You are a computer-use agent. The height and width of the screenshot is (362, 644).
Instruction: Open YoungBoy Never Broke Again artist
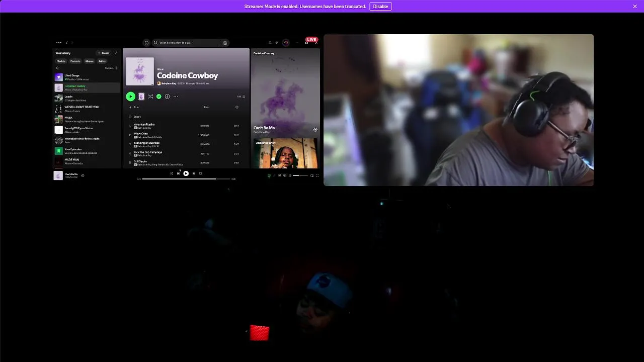(87, 140)
